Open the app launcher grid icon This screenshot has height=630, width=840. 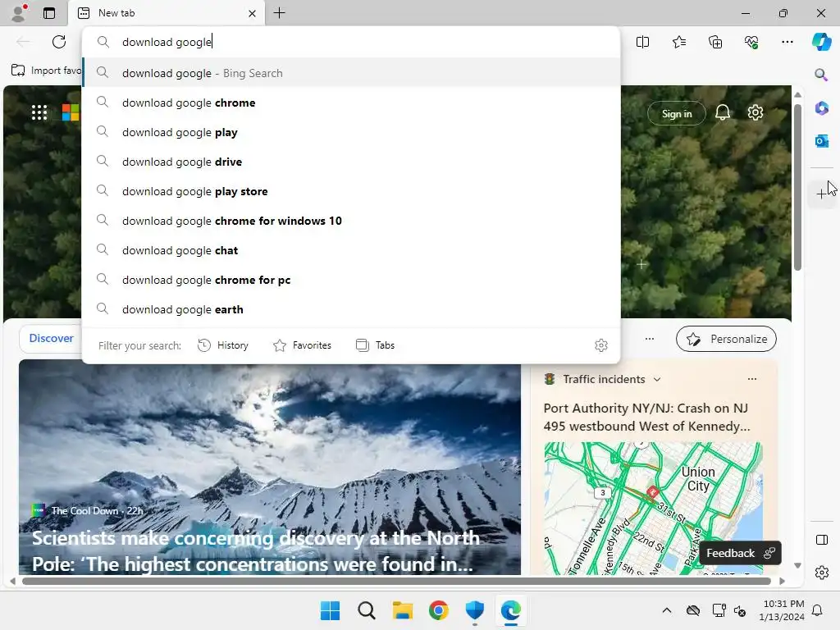point(39,112)
